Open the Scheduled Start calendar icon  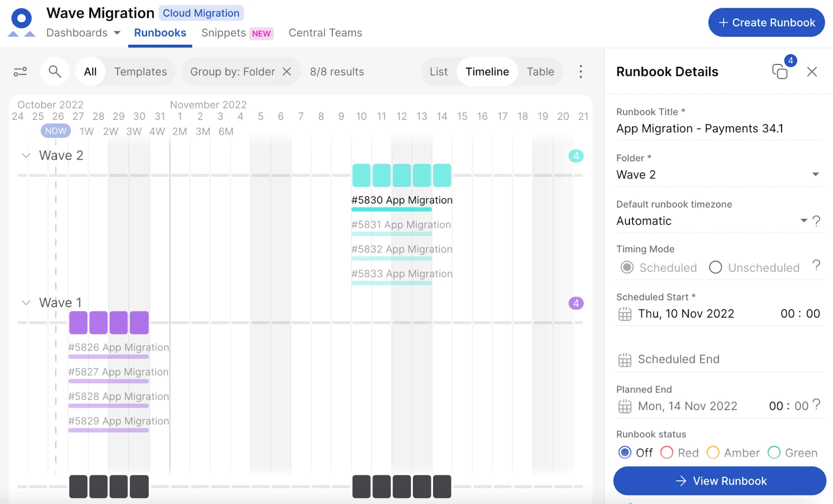tap(624, 314)
